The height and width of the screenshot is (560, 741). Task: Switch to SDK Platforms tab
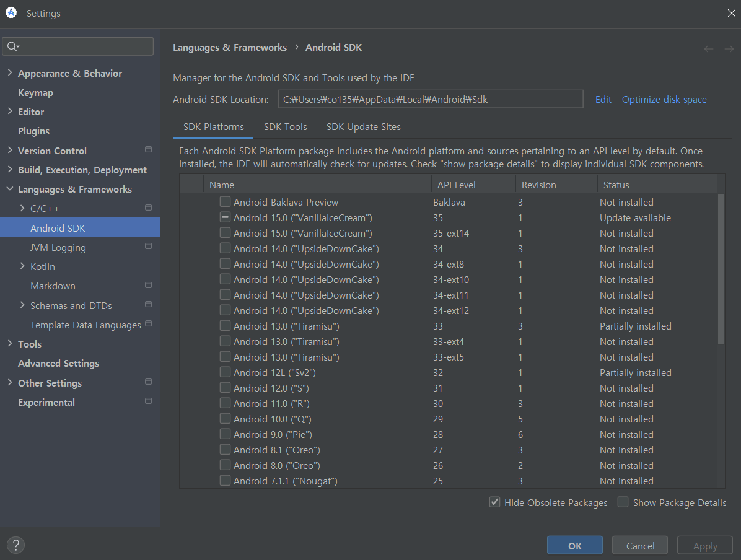pyautogui.click(x=214, y=126)
